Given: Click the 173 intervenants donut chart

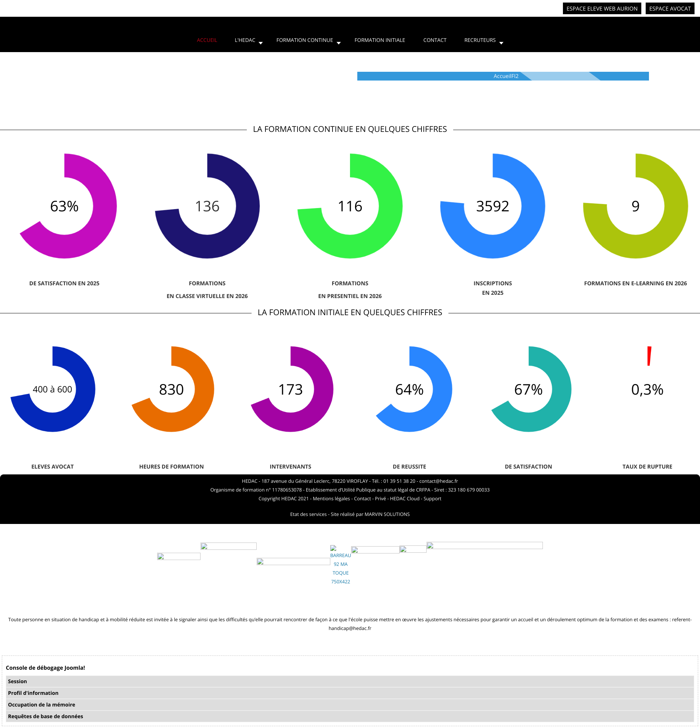Looking at the screenshot, I should (x=290, y=389).
